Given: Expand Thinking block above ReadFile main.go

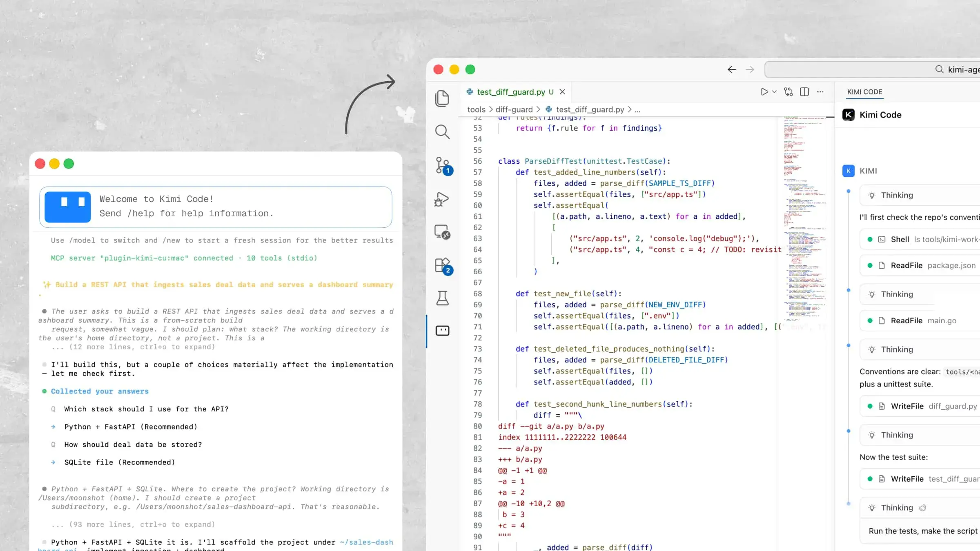Looking at the screenshot, I should pyautogui.click(x=920, y=294).
